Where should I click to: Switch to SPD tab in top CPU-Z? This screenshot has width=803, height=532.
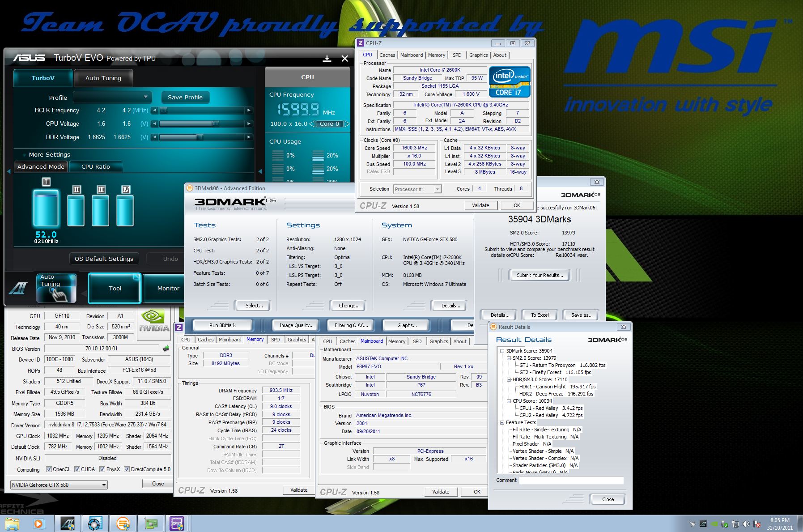(457, 55)
